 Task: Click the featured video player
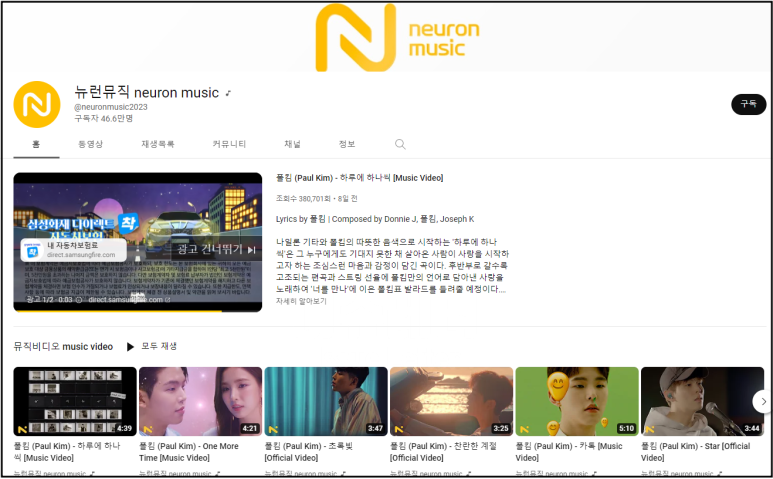tap(138, 242)
